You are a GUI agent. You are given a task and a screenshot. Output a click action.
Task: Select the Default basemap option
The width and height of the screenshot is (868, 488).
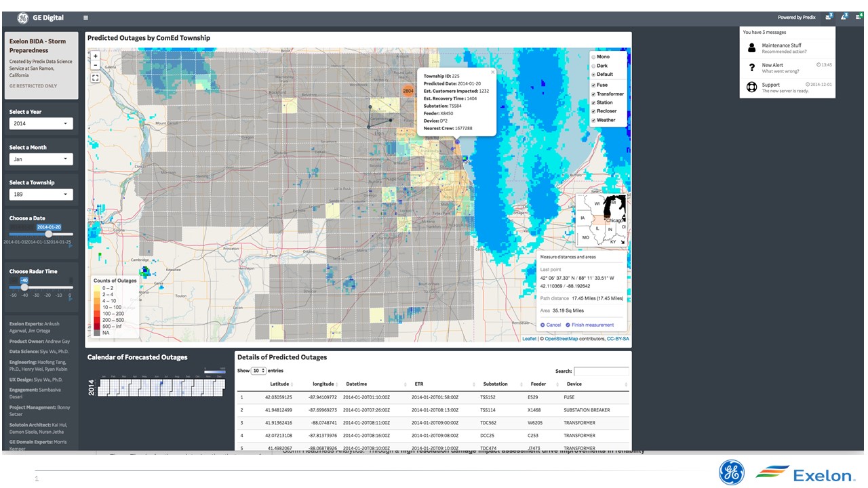pyautogui.click(x=593, y=75)
